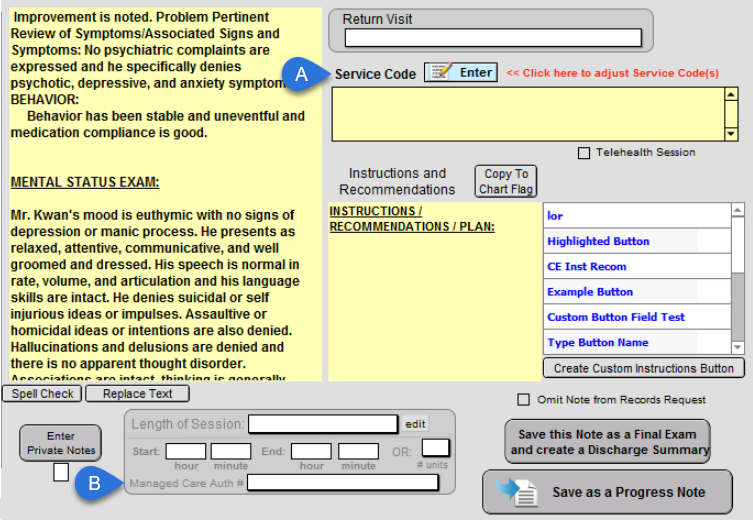Viewport: 753px width, 520px height.
Task: Click the Save as a Progress Note button
Action: pyautogui.click(x=607, y=492)
